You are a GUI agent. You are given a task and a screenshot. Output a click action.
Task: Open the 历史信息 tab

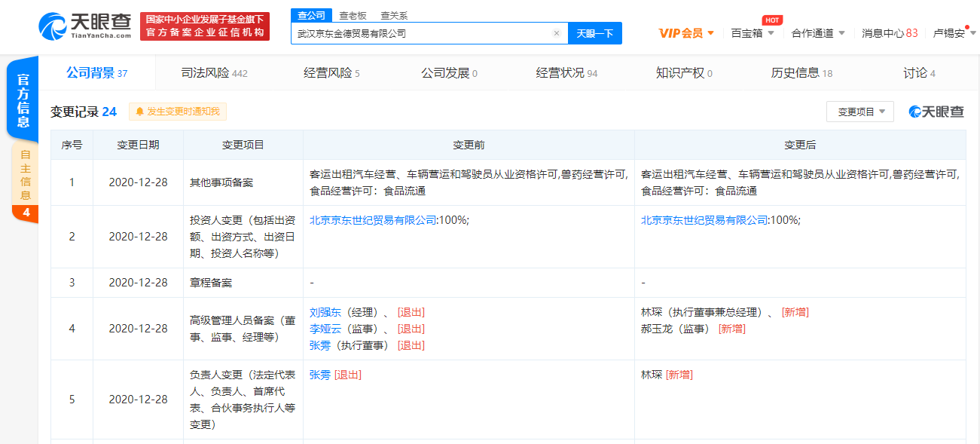click(x=801, y=73)
